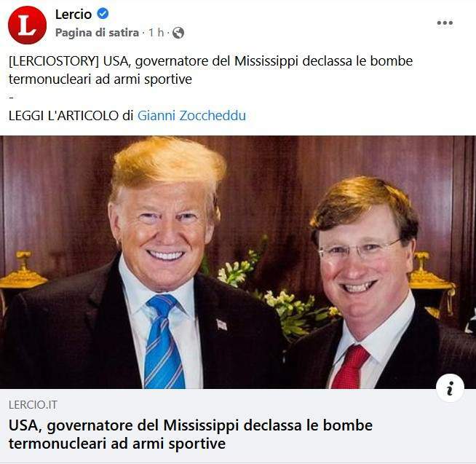Image resolution: width=476 pixels, height=464 pixels.
Task: Click the red tie in the photo
Action: (x=349, y=366)
